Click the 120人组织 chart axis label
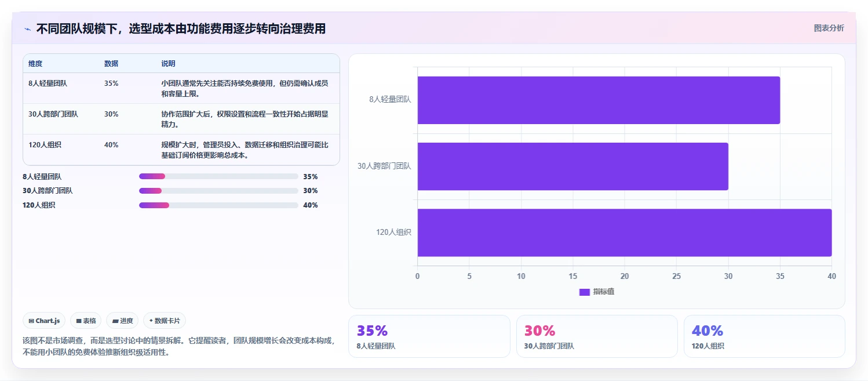The image size is (868, 381). [393, 233]
